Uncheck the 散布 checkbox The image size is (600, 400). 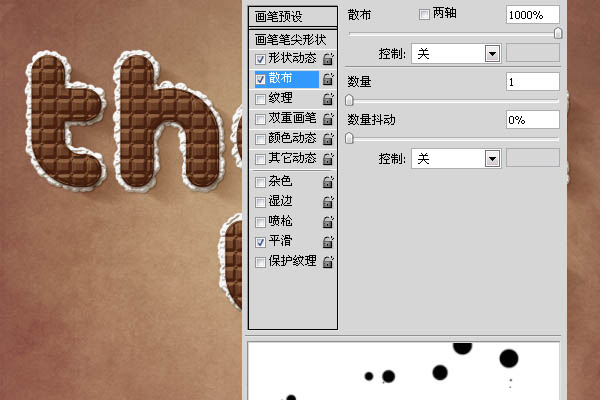pos(260,79)
